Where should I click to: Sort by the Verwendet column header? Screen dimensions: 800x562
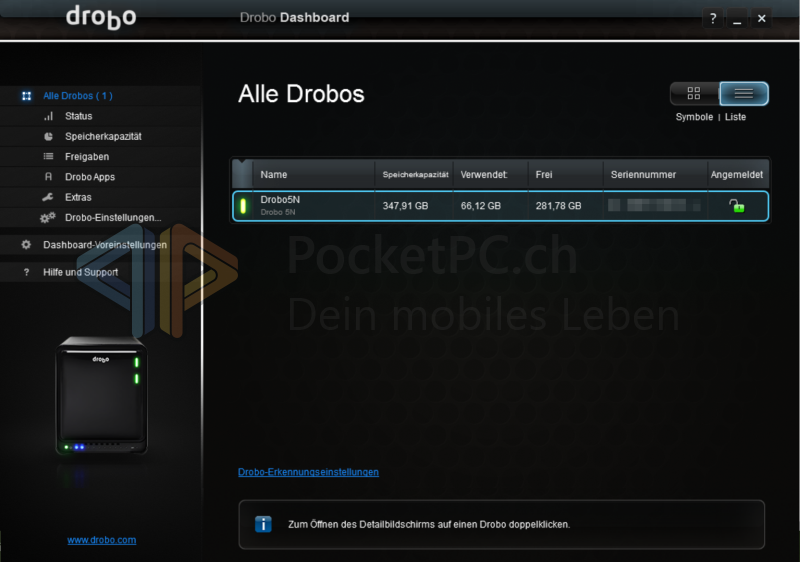(490, 174)
